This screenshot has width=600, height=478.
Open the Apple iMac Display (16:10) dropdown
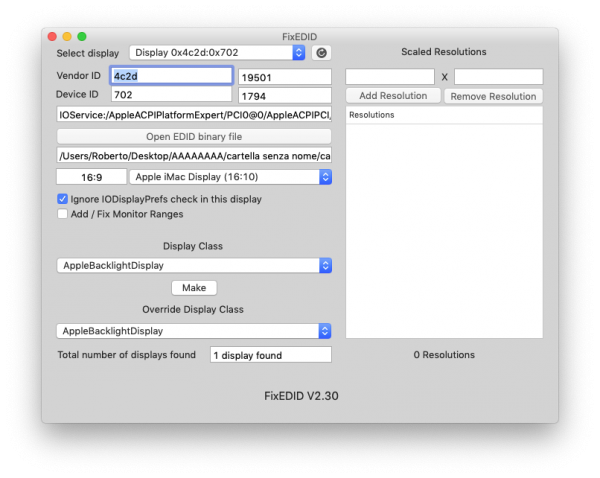pos(230,177)
